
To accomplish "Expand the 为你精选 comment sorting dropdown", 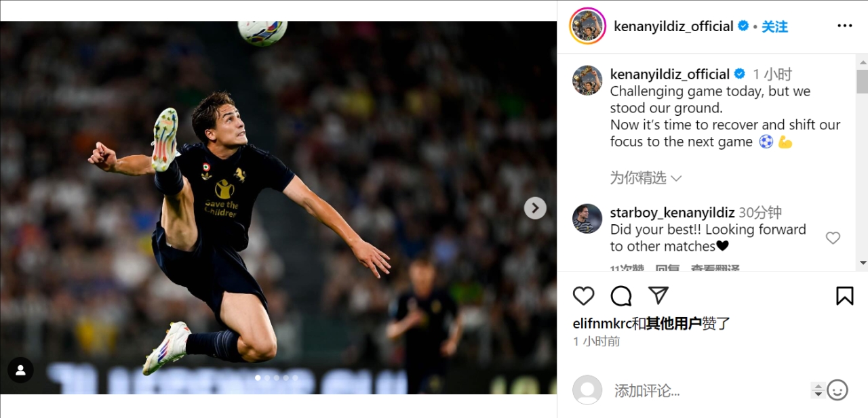I will click(x=646, y=177).
